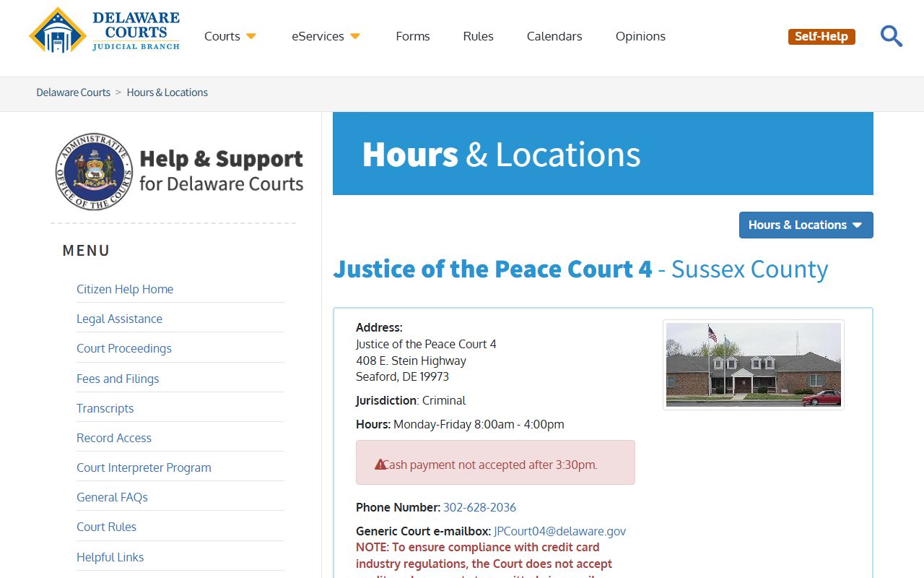Go to Delaware Courts breadcrumb link
The image size is (924, 578).
point(74,92)
